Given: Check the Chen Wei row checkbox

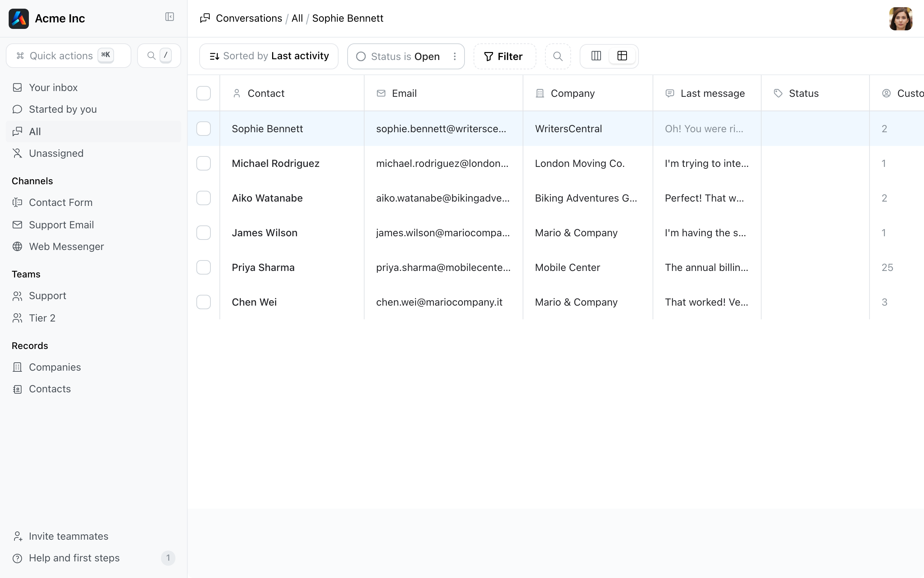Looking at the screenshot, I should click(204, 302).
